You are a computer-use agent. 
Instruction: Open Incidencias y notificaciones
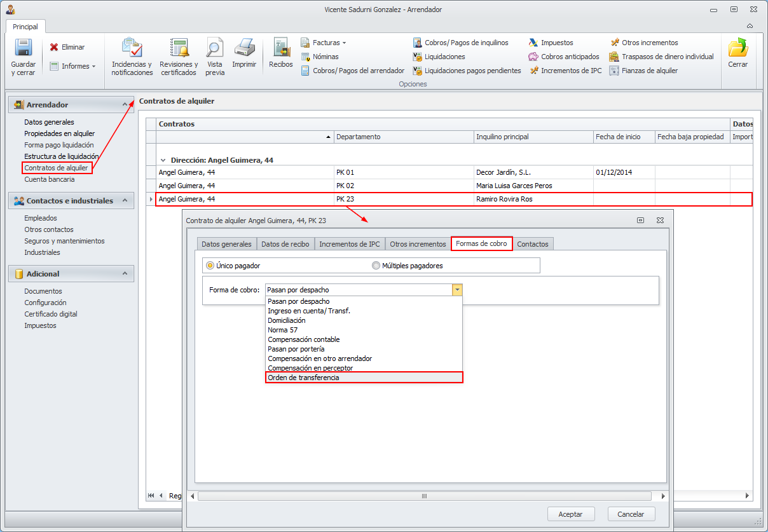click(132, 49)
